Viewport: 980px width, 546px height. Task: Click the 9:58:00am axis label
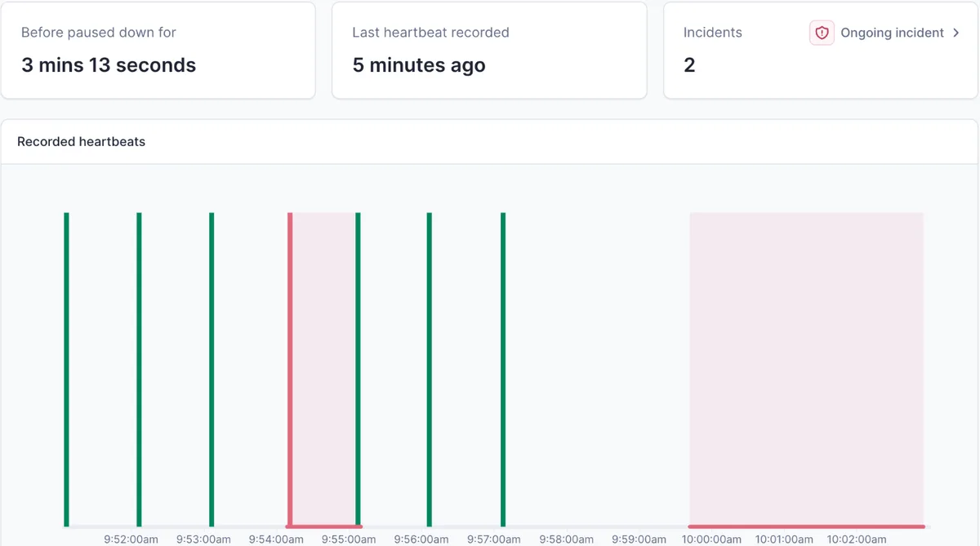coord(567,539)
